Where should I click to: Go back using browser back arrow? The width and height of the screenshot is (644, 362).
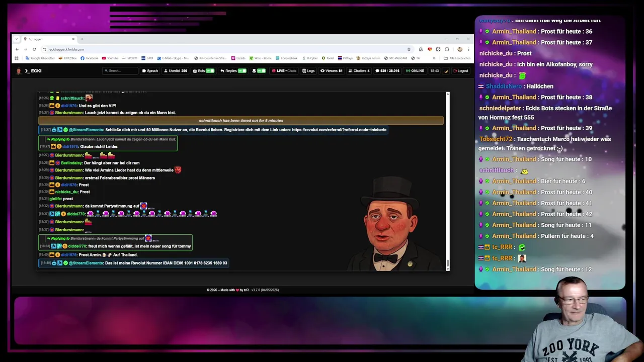17,49
